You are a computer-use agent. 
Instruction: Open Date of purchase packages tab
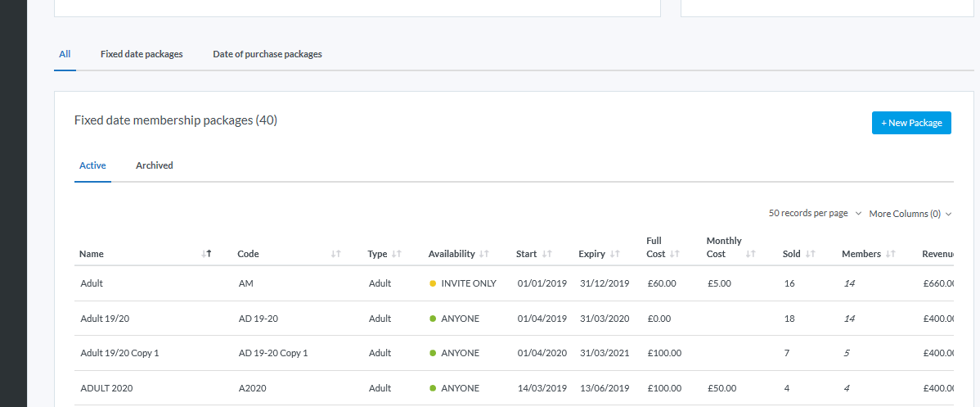267,54
